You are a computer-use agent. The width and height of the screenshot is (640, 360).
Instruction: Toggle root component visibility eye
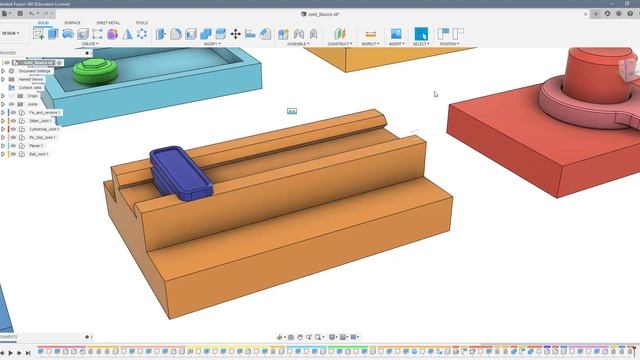[7, 63]
